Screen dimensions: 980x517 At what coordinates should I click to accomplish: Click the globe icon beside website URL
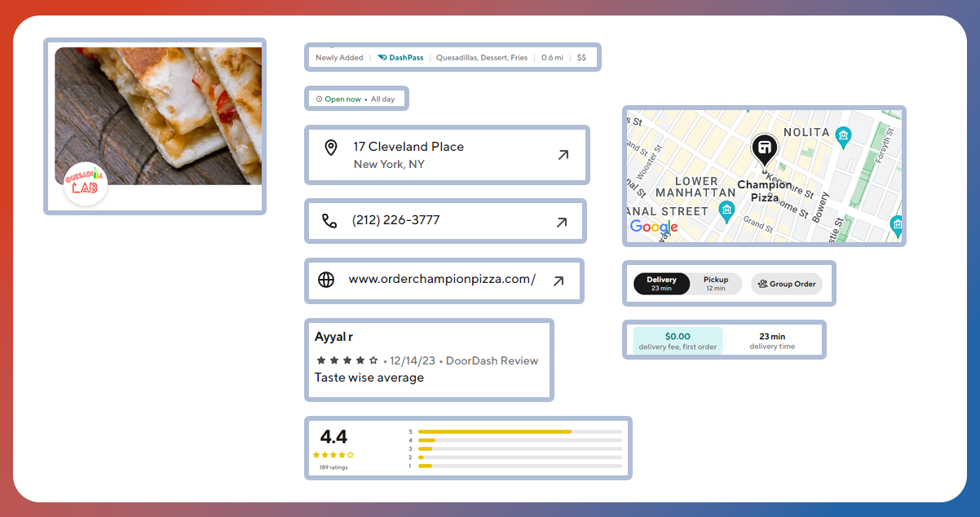(x=326, y=280)
